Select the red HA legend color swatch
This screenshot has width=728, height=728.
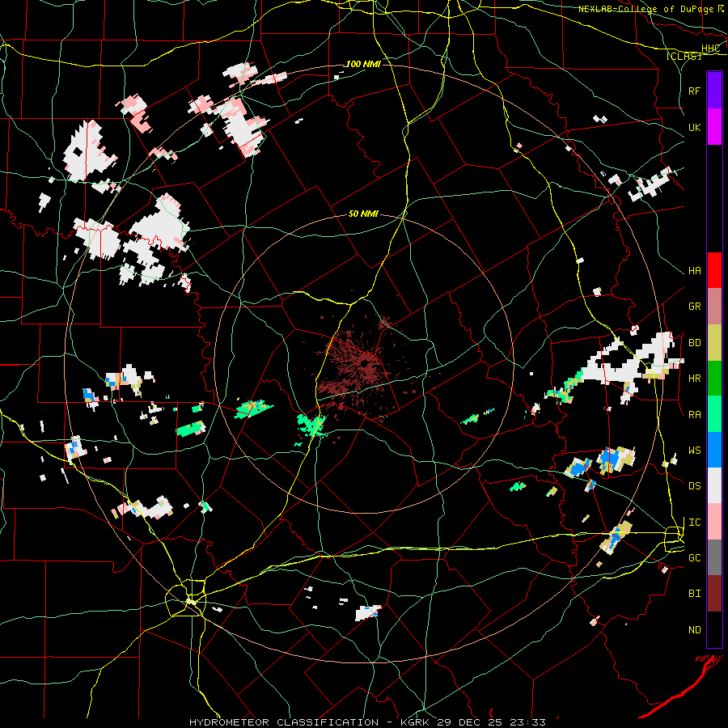pyautogui.click(x=714, y=270)
